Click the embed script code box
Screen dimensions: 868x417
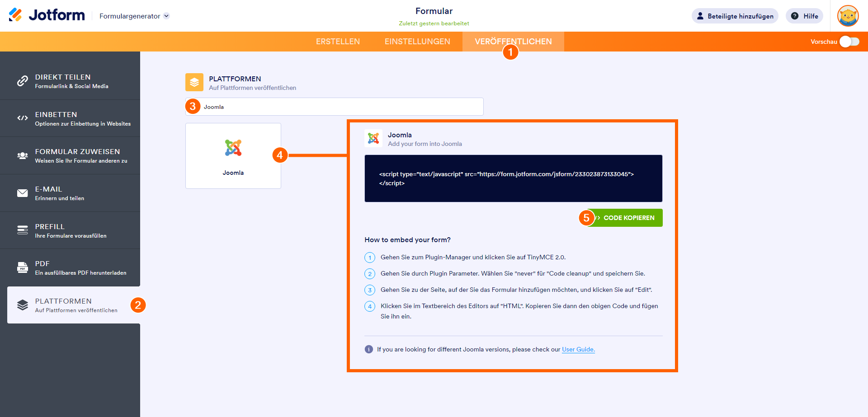(x=514, y=178)
